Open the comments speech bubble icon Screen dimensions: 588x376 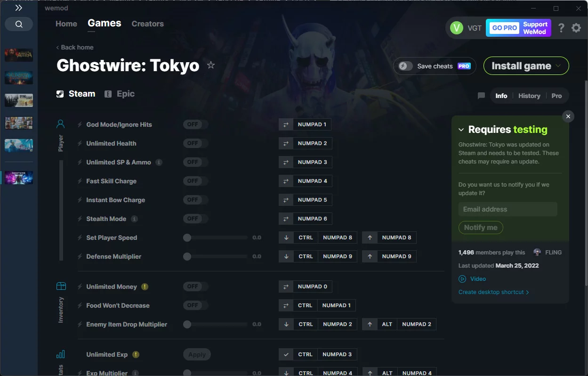(x=481, y=96)
